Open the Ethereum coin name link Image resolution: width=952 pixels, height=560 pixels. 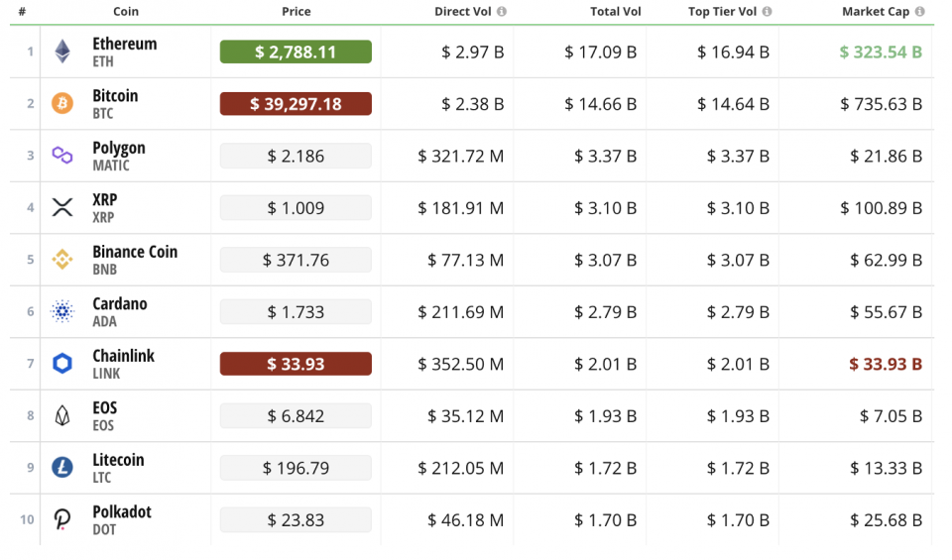point(125,45)
